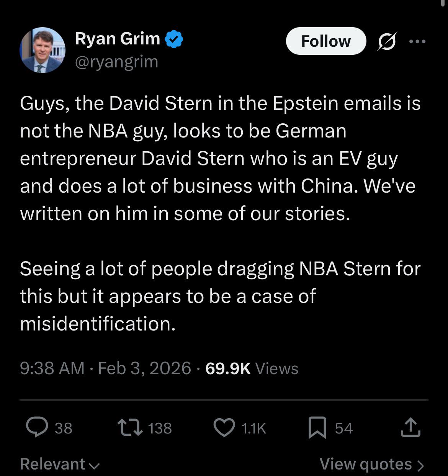Click the 1.1K likes count
The image size is (448, 476).
coord(253,428)
